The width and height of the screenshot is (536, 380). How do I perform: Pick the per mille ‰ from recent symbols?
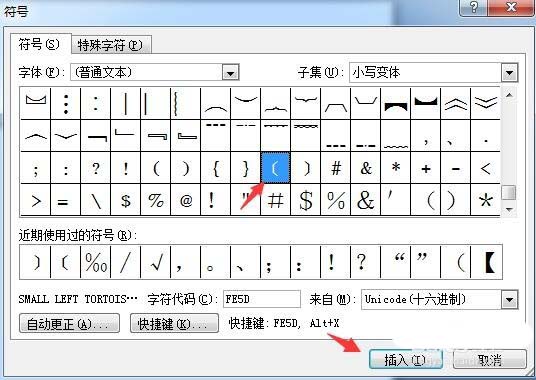96,262
